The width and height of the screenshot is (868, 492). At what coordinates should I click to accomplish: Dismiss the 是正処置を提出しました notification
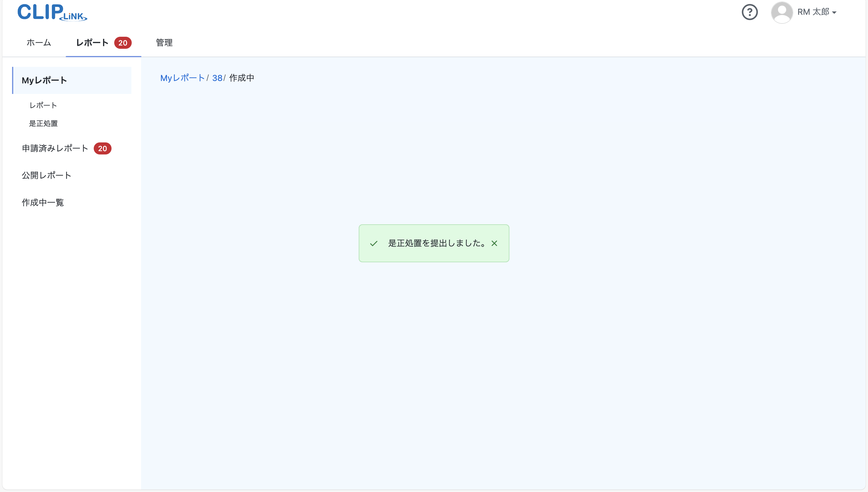pos(494,243)
